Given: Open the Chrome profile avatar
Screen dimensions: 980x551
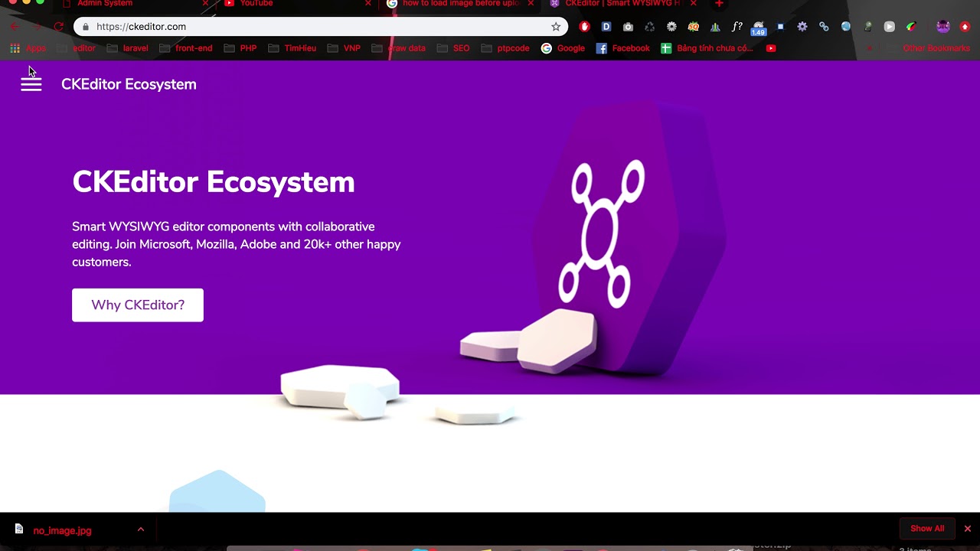Looking at the screenshot, I should click(x=943, y=27).
